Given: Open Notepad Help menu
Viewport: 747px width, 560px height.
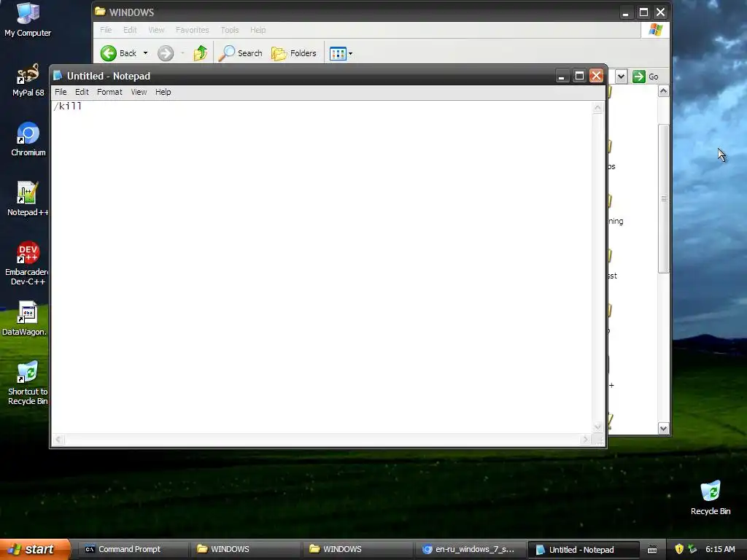Looking at the screenshot, I should coord(163,92).
